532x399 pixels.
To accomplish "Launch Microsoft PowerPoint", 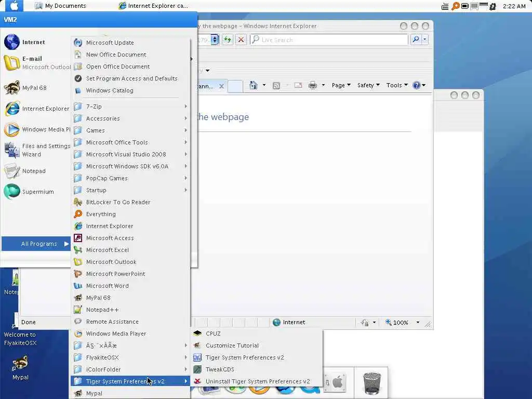I will (130, 274).
